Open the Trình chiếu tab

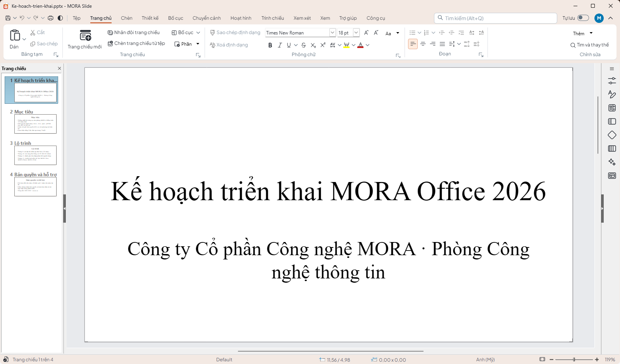pyautogui.click(x=272, y=18)
